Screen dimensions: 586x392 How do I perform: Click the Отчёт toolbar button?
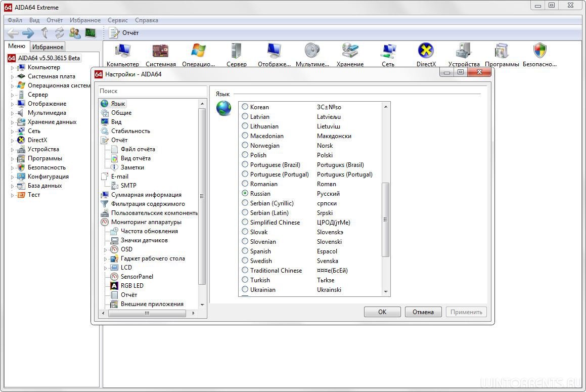[x=124, y=33]
